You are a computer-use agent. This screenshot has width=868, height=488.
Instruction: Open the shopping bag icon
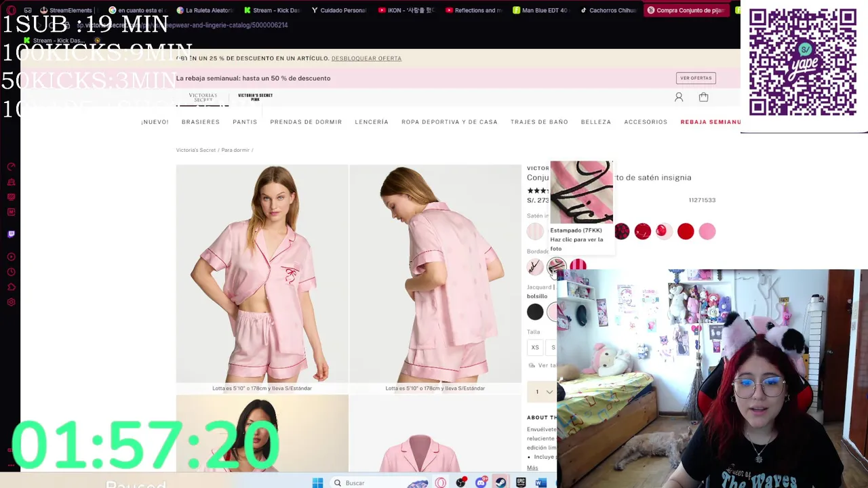[x=703, y=97]
